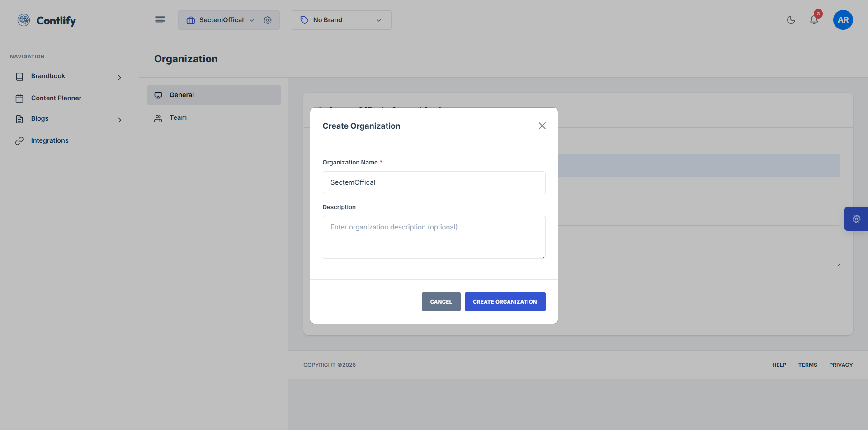
Task: Open floating settings gear on right edge
Action: [856, 219]
